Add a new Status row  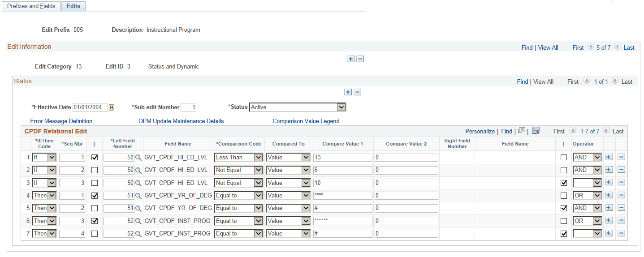[348, 92]
